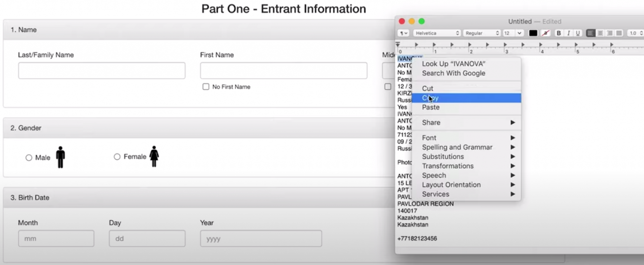Toggle bold formatting in TextEdit toolbar

[558, 33]
